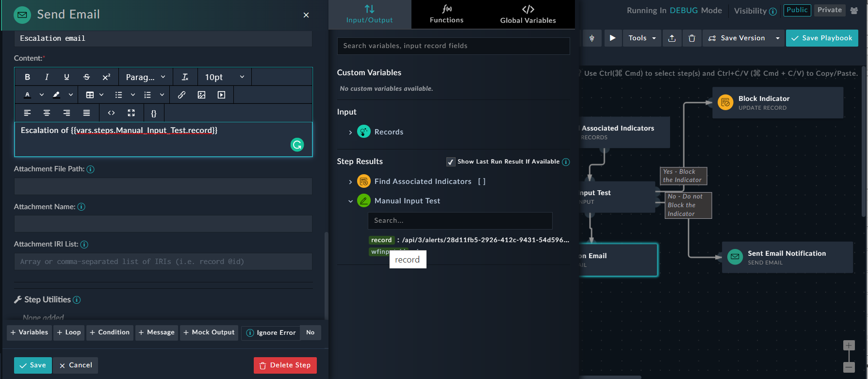Save the Send Email step
868x379 pixels.
(33, 365)
